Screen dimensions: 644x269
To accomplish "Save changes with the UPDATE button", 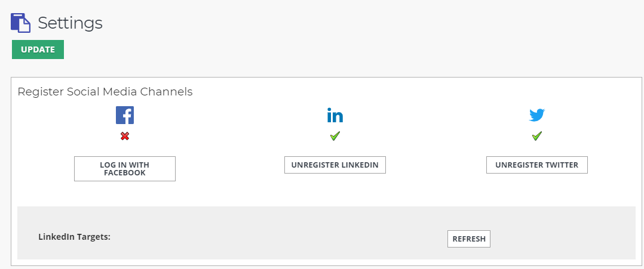I will click(x=38, y=50).
